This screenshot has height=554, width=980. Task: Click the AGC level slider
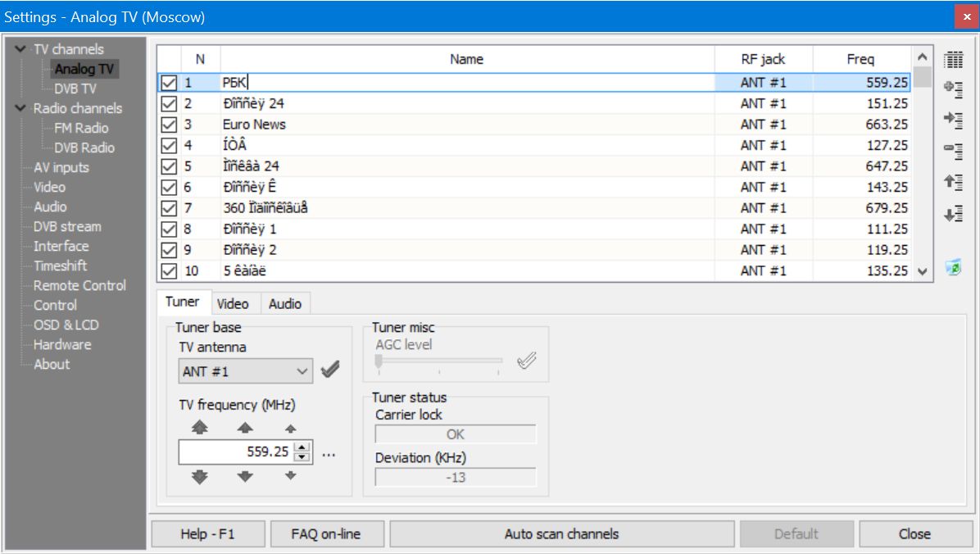coord(438,361)
